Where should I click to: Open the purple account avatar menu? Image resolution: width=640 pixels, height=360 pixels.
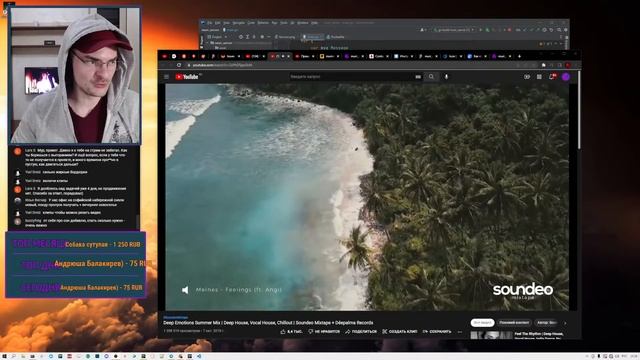click(x=566, y=77)
